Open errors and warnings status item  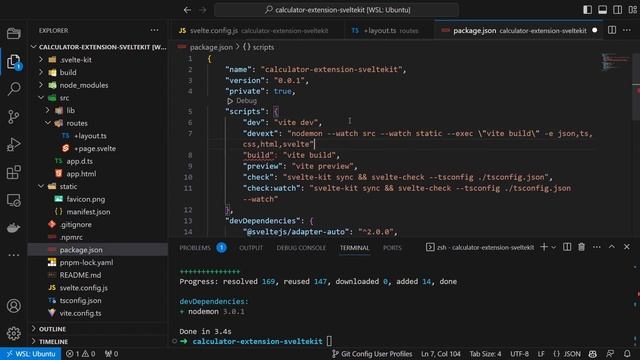point(80,354)
